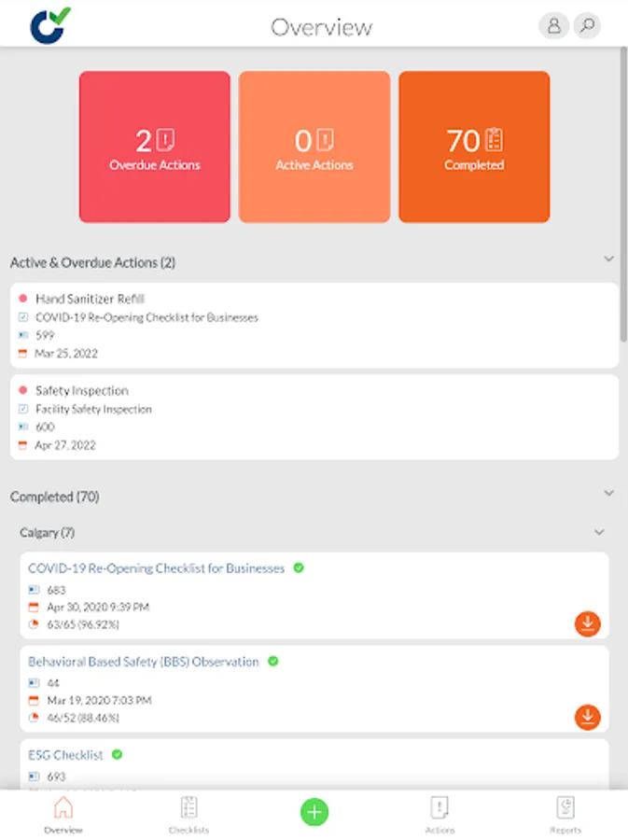Click the vertical scrollbar on the right
Screen dimensions: 628x840
click(x=623, y=194)
